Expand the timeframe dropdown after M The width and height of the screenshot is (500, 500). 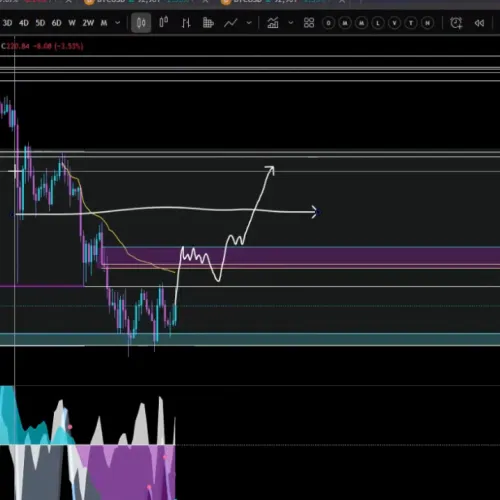pyautogui.click(x=118, y=23)
